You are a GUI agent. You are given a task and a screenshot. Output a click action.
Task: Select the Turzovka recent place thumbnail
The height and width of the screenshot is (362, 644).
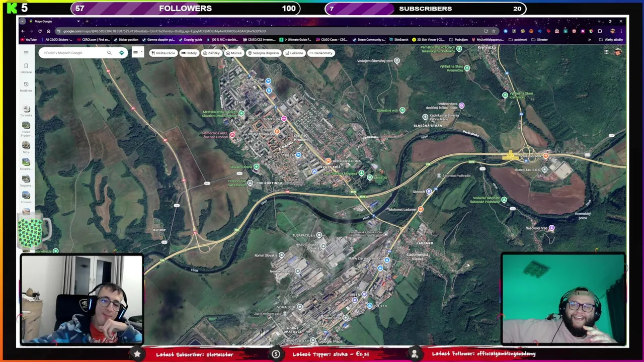coord(26,109)
